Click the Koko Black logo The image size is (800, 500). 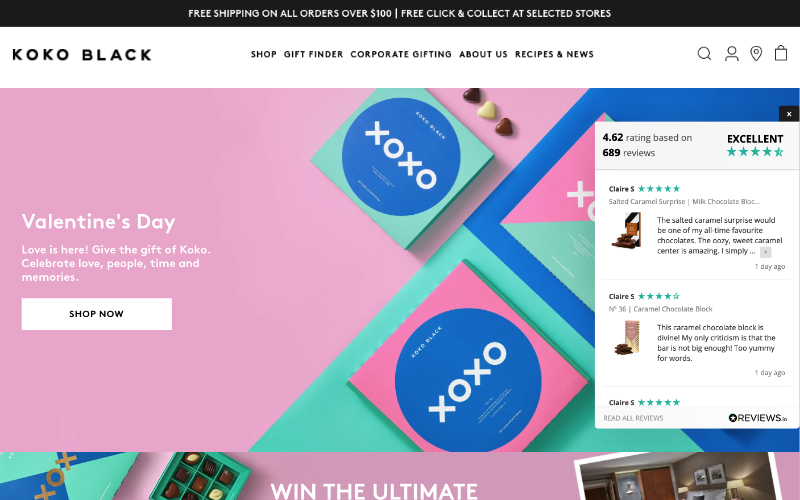[82, 55]
